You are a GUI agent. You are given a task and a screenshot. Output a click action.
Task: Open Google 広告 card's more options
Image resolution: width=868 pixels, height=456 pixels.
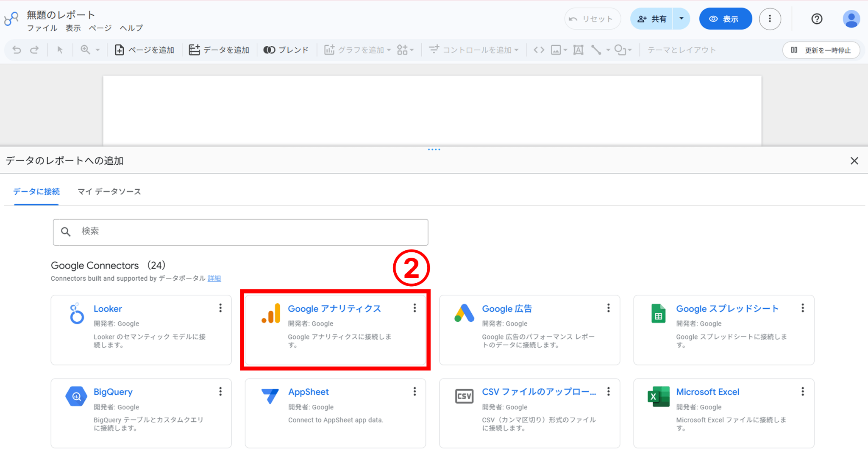point(609,308)
